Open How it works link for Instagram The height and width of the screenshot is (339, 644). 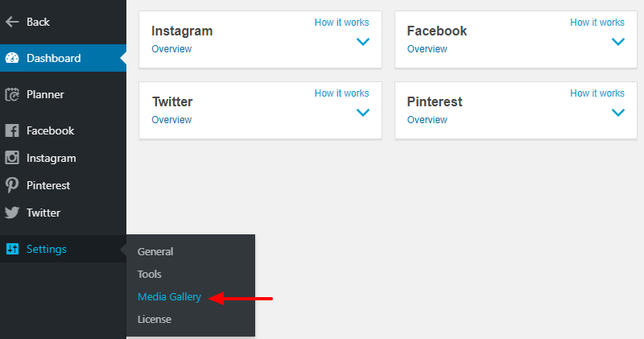[341, 23]
